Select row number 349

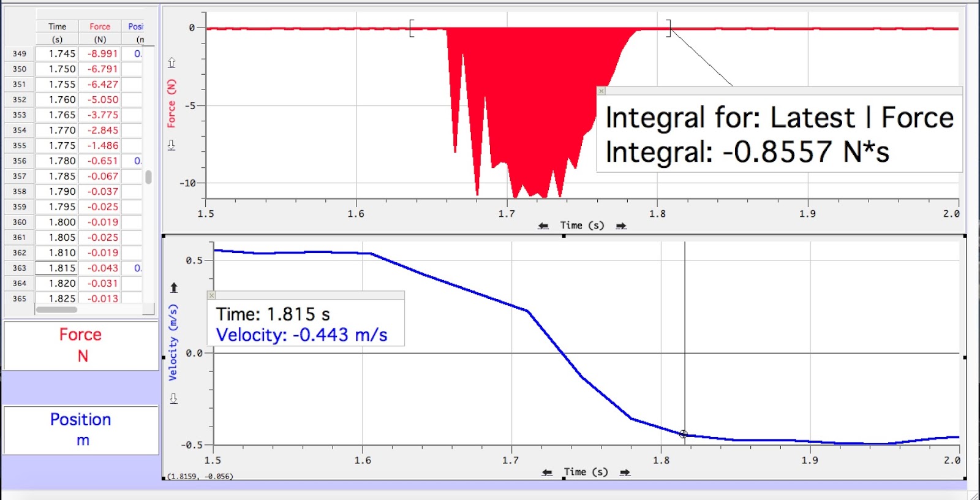20,54
